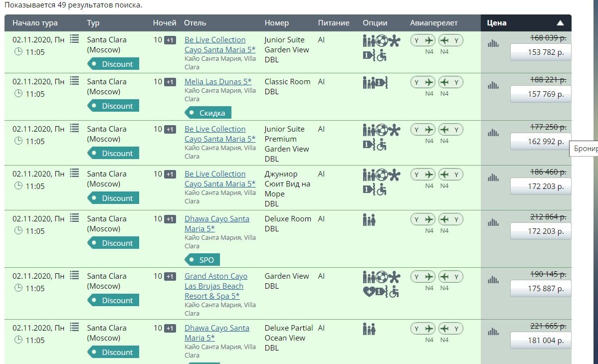Open tour details list icon in Deluxe Room DBL row

click(x=74, y=218)
